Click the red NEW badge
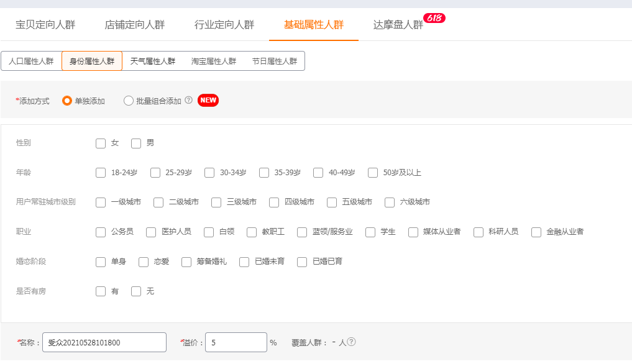This screenshot has width=632, height=364. [208, 101]
